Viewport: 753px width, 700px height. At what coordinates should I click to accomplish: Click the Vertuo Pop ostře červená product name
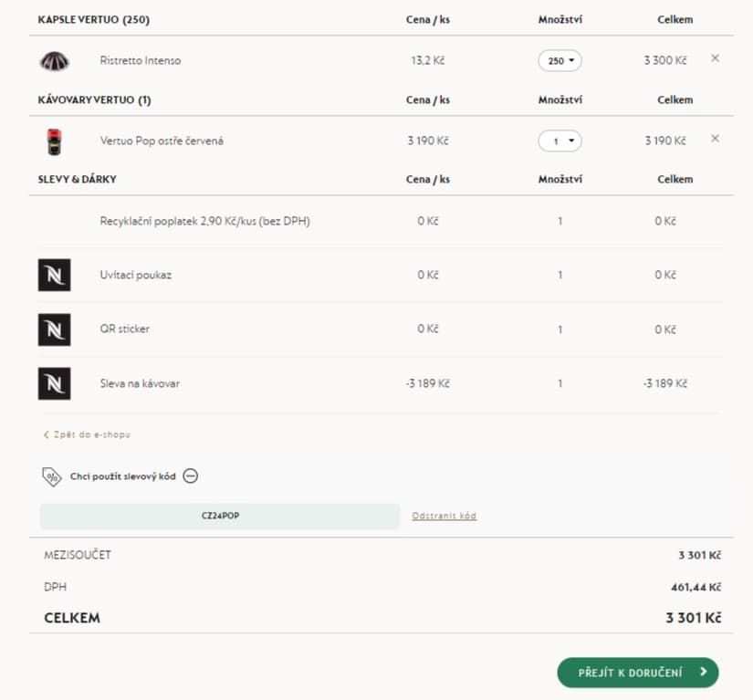tap(162, 141)
